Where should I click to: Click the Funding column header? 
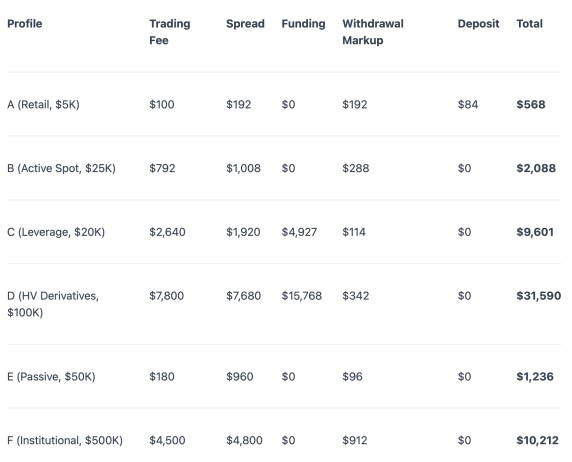(x=303, y=24)
